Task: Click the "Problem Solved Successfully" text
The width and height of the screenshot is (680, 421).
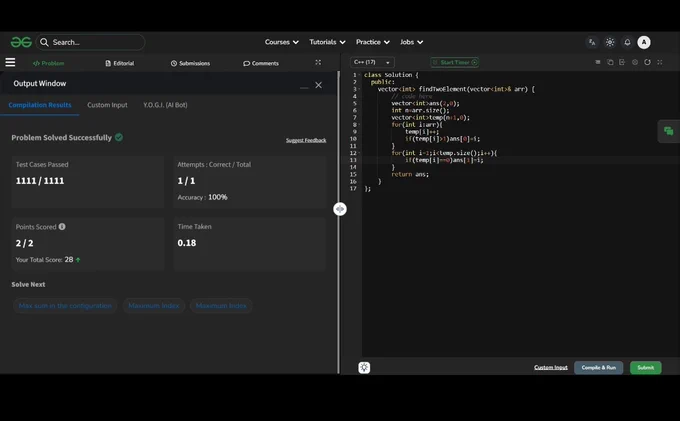Action: (x=62, y=137)
